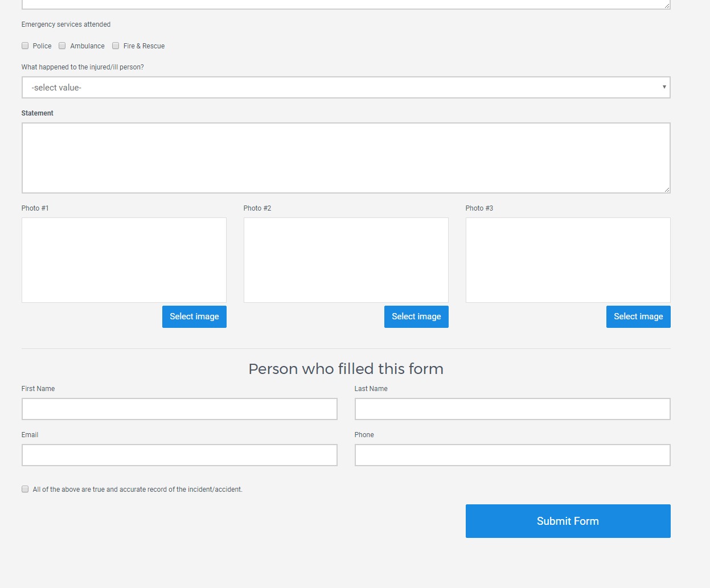Screen dimensions: 710x588
Task: Click into the Phone field
Action: [512, 455]
